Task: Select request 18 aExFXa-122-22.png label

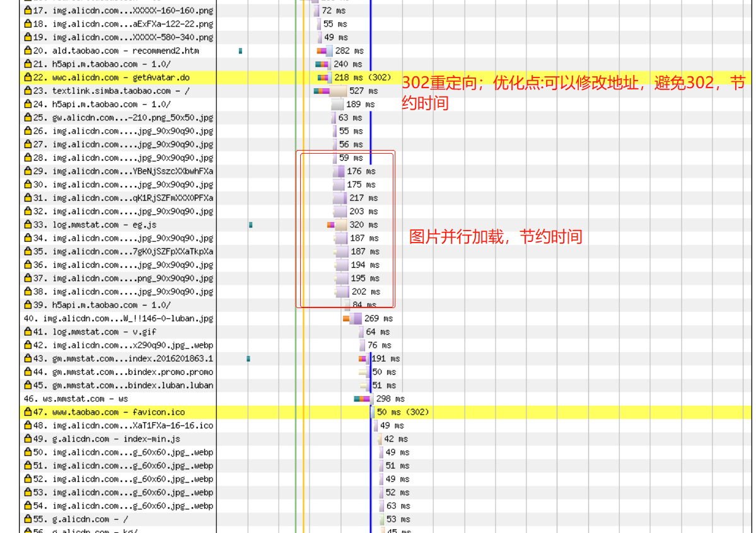Action: pyautogui.click(x=124, y=23)
